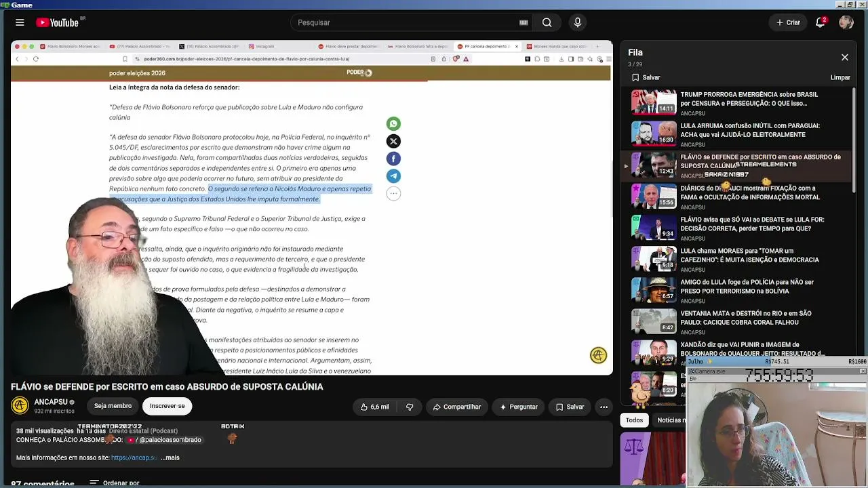Click the Criar create button
Image resolution: width=868 pixels, height=488 pixels.
789,22
